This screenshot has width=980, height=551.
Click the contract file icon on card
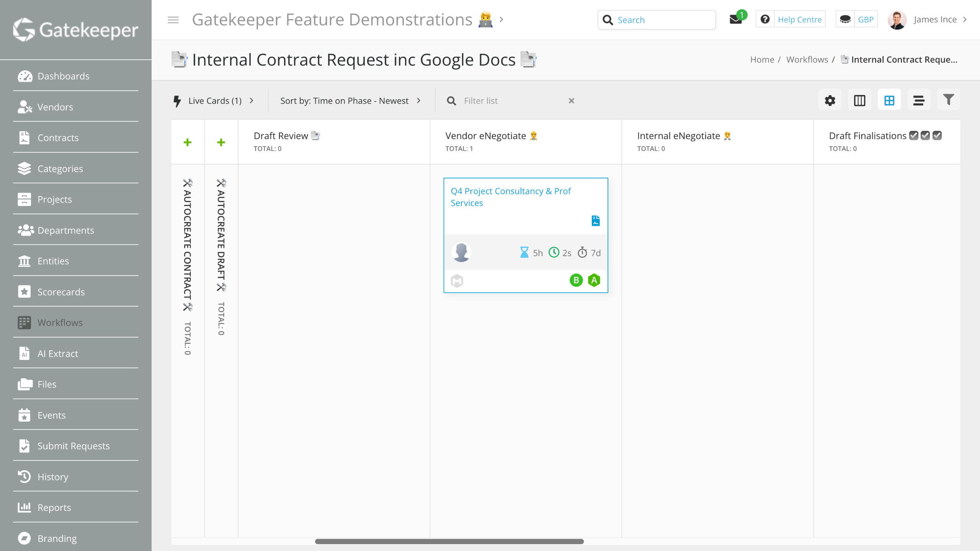[595, 221]
